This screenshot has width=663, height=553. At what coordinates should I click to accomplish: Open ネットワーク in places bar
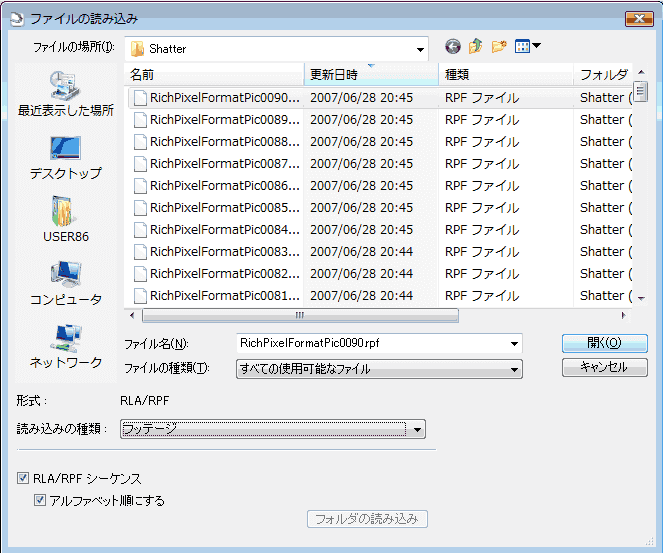click(66, 345)
